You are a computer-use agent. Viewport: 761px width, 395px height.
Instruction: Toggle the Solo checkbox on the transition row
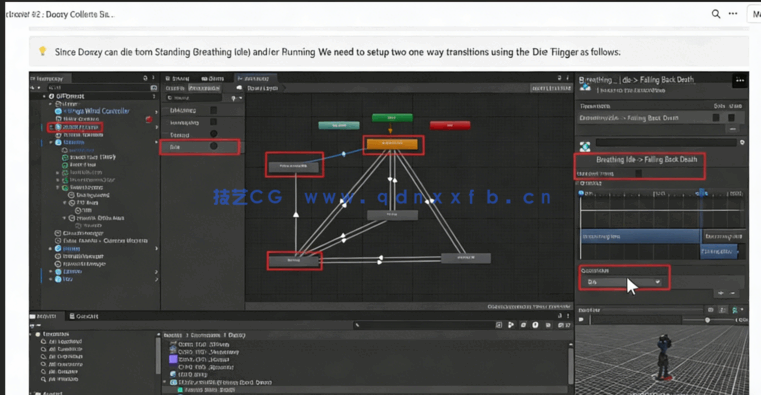[716, 117]
